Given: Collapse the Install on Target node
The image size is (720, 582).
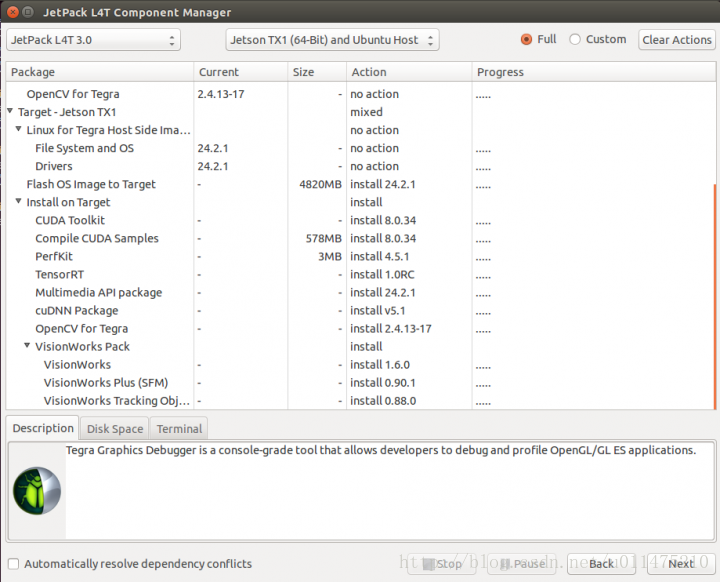Looking at the screenshot, I should [x=18, y=201].
